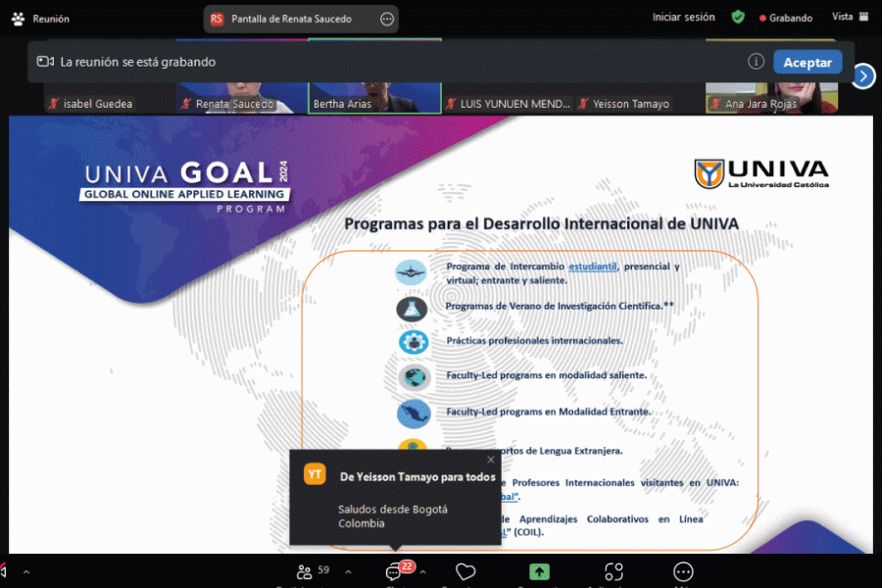Open the More options ellipsis in the toolbar

pyautogui.click(x=683, y=571)
